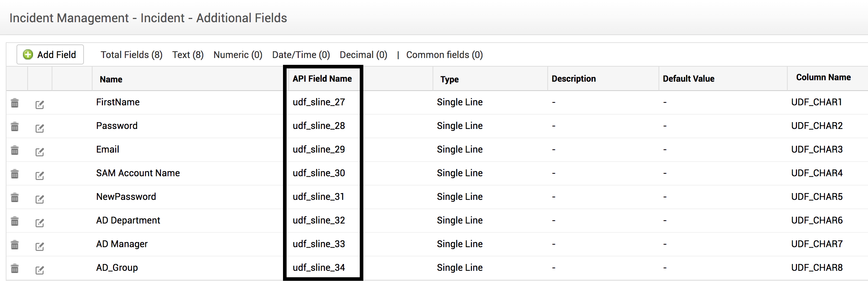
Task: Edit the SAM Account Name field
Action: (39, 176)
